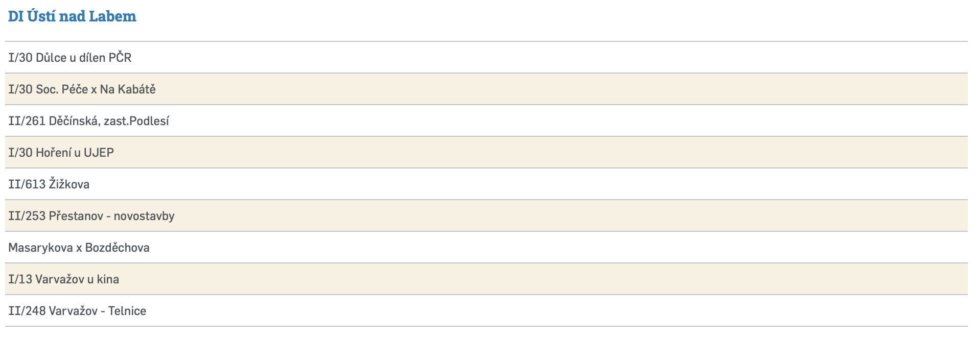Image resolution: width=980 pixels, height=338 pixels.
Task: Click the word Bozděchova
Action: pos(117,248)
